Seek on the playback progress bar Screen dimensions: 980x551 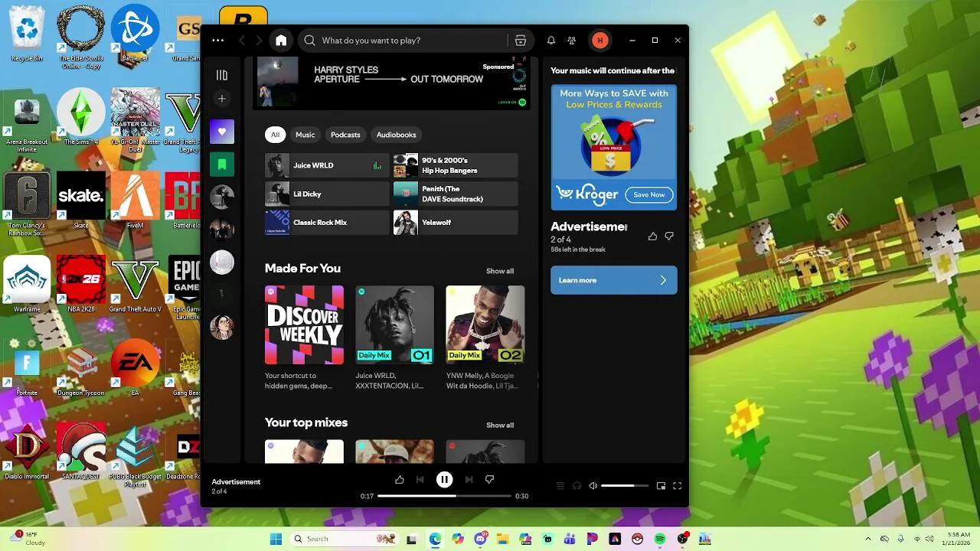(x=444, y=496)
